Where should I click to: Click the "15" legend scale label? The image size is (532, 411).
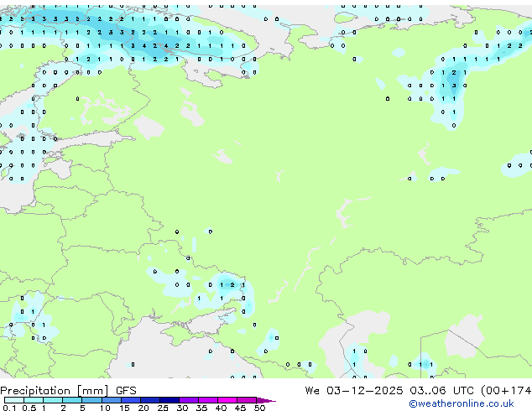click(124, 408)
